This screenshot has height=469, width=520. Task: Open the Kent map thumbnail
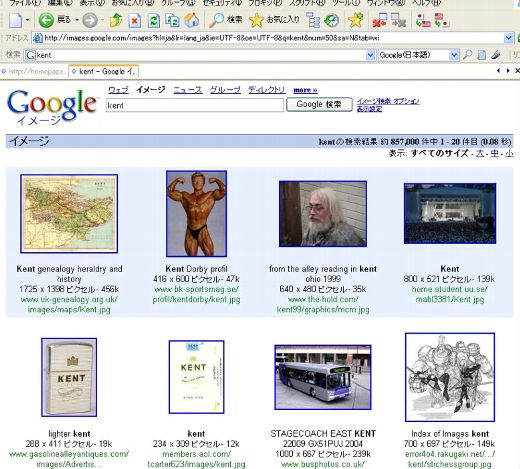tap(69, 214)
